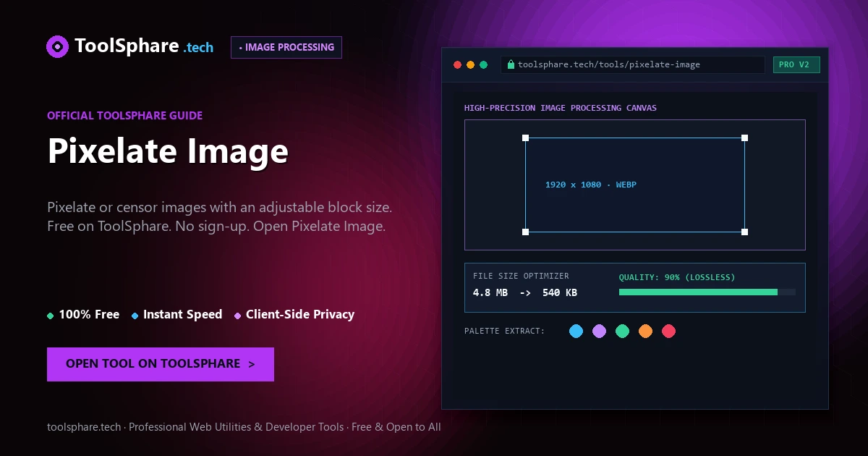Click the ToolSphare .tech brand name
The image size is (868, 456).
coord(144,46)
